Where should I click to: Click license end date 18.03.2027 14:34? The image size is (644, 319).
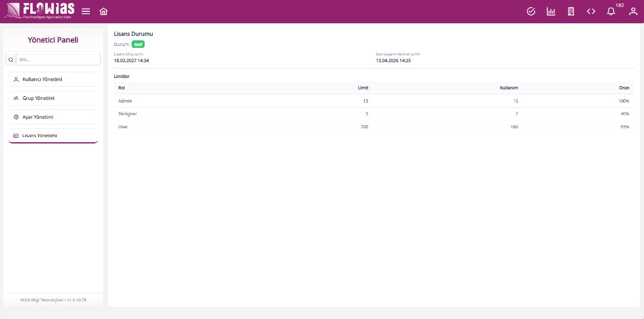click(131, 60)
